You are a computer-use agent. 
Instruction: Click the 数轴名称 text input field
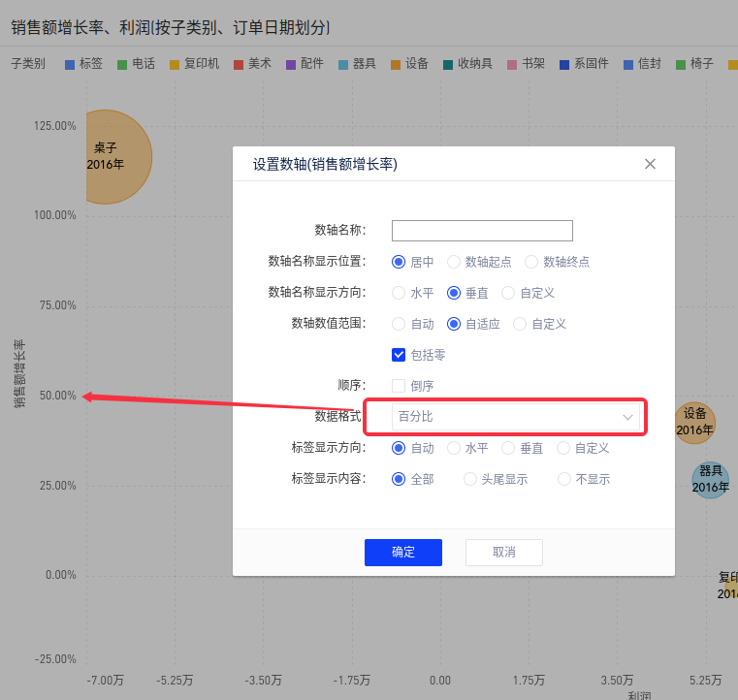tap(482, 231)
